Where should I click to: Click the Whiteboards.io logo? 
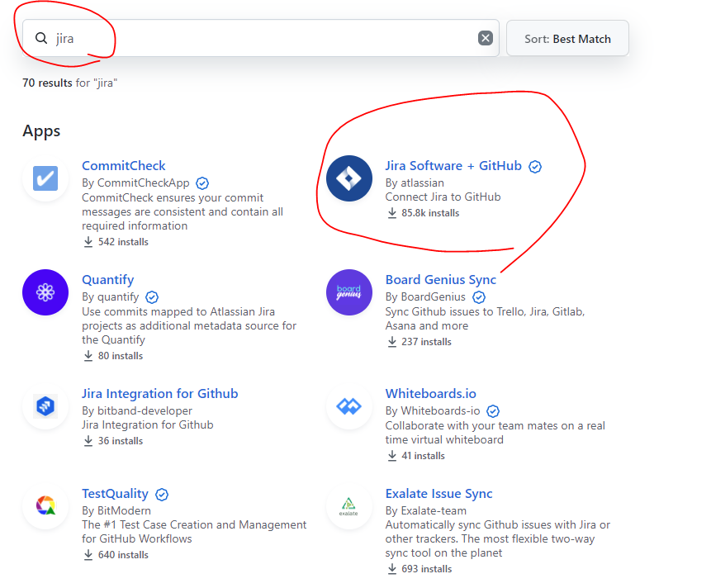point(348,406)
